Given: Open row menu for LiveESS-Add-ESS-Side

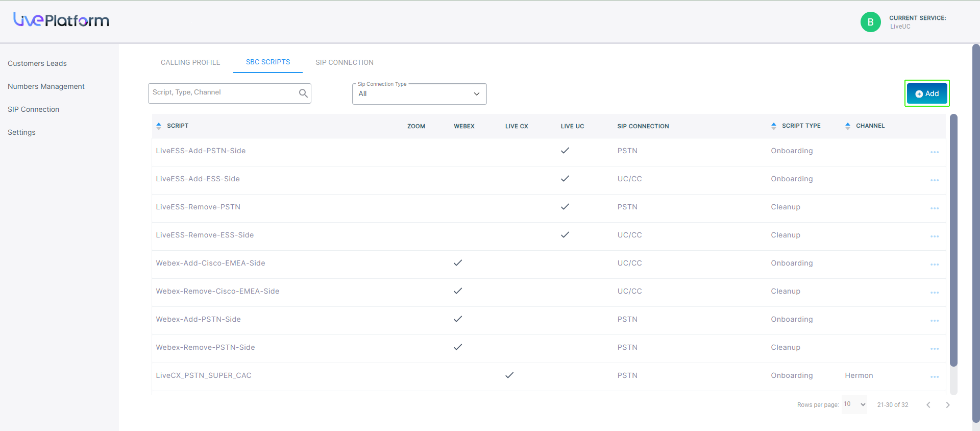Looking at the screenshot, I should 935,180.
